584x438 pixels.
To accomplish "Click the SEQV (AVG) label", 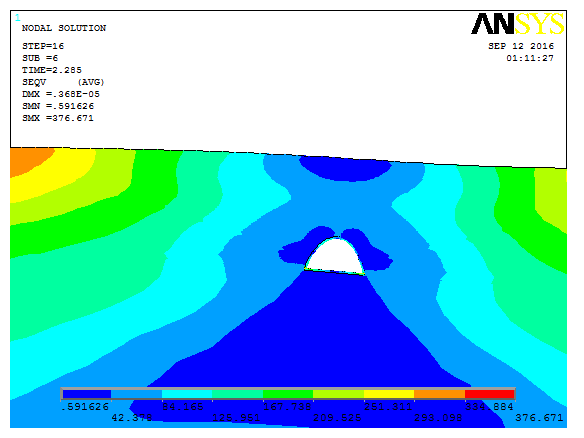I will 63,82.
